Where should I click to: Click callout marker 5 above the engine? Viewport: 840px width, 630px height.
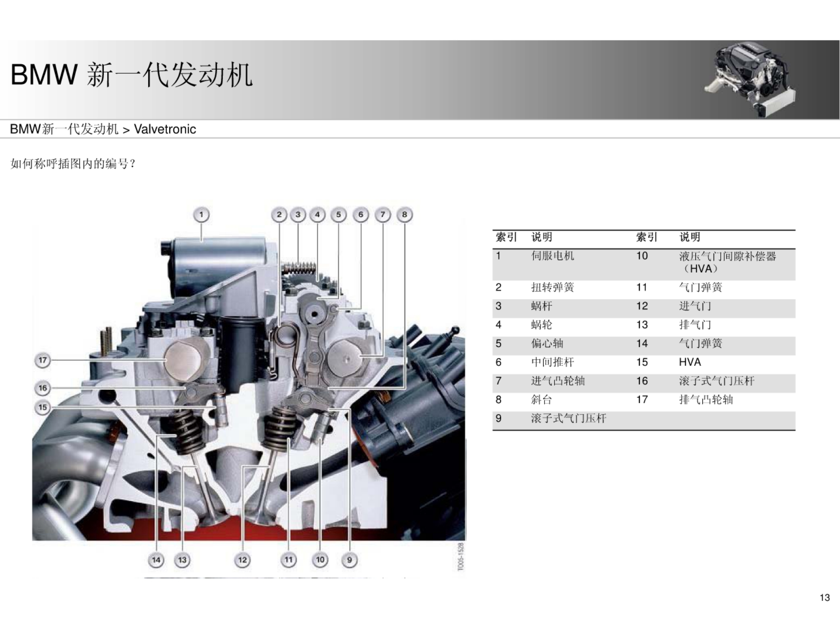coord(338,215)
